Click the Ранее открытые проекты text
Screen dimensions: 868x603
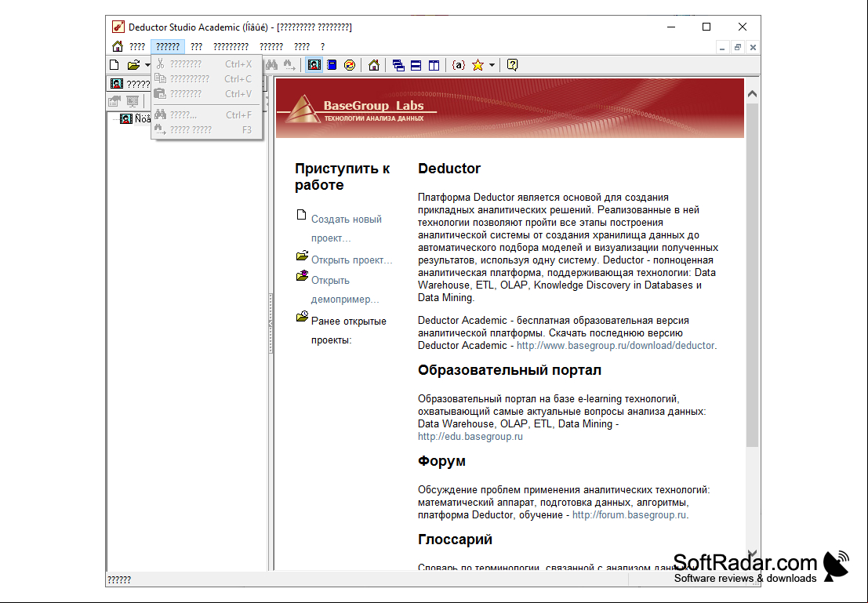coord(349,331)
